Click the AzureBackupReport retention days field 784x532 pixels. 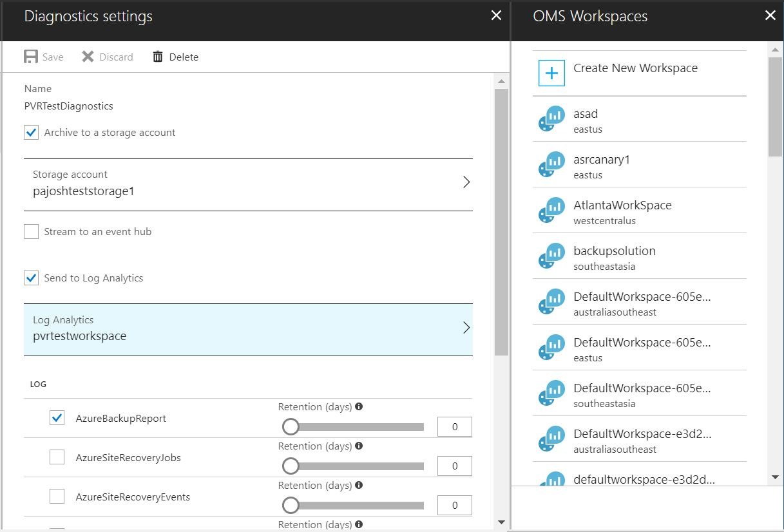tap(454, 426)
